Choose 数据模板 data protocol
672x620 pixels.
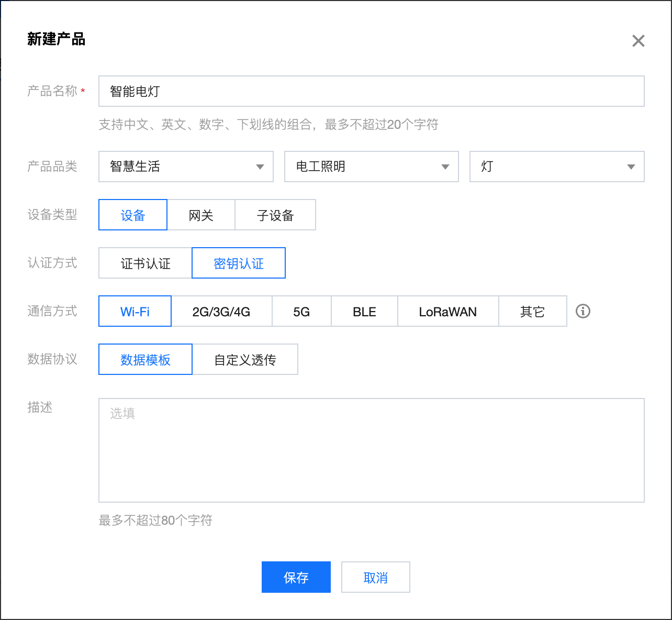click(x=145, y=359)
